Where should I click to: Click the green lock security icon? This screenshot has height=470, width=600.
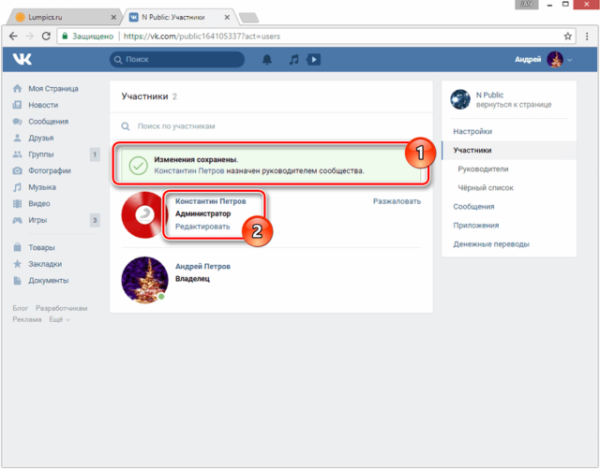(65, 36)
